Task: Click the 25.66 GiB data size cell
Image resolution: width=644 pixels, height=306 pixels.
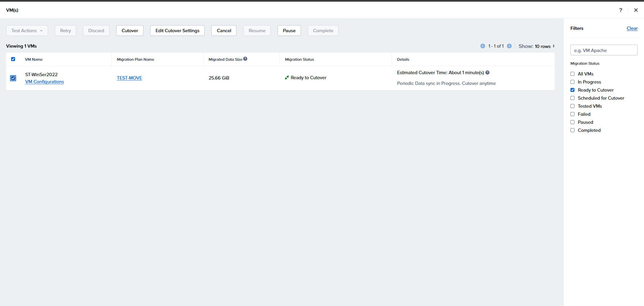Action: (x=219, y=78)
